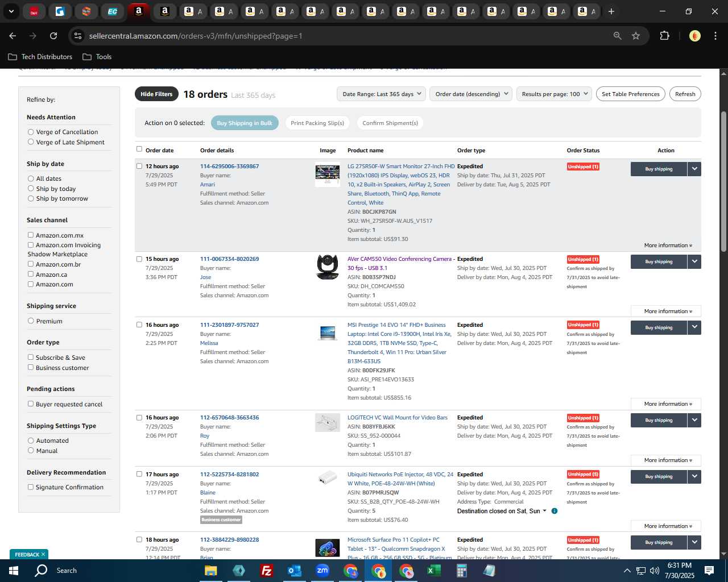Open the Tech Distributors bookmarks folder
The image size is (728, 582).
[x=40, y=57]
